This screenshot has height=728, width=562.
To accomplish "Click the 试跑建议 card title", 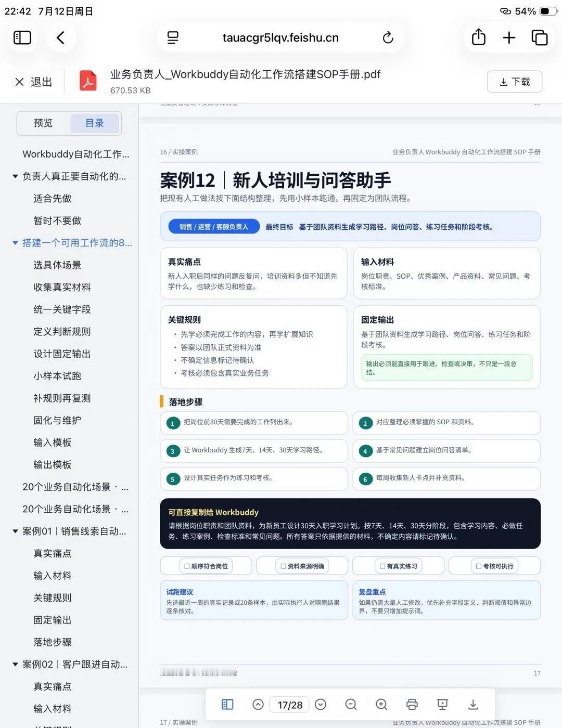I will pos(180,592).
